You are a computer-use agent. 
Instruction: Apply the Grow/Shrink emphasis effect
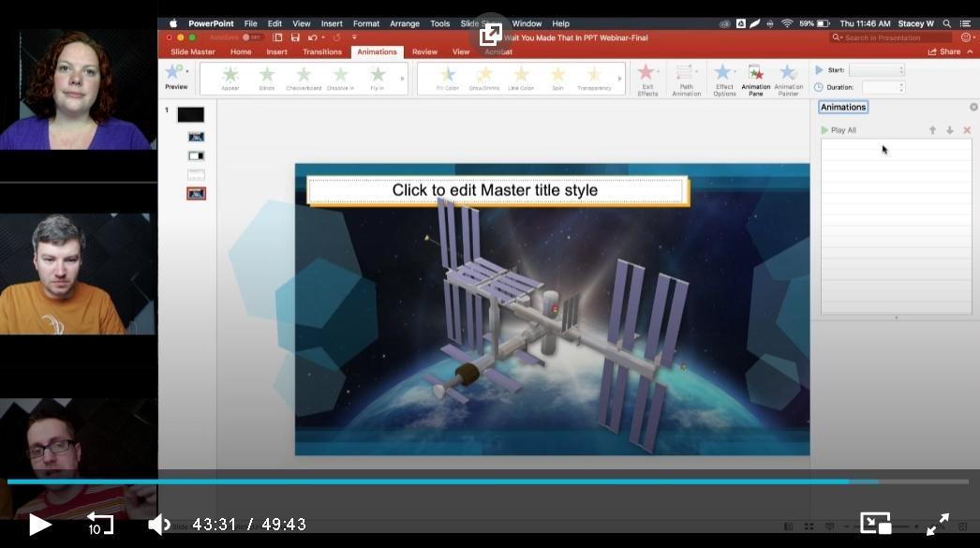pyautogui.click(x=484, y=79)
